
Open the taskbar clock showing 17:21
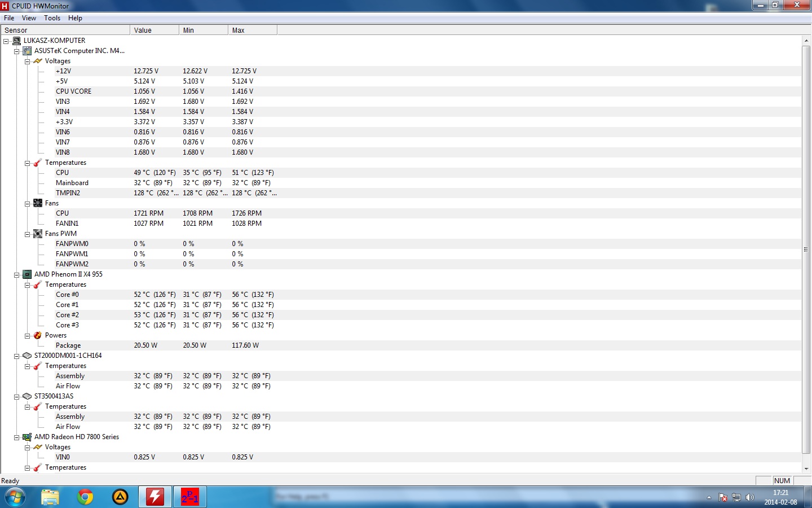tap(781, 497)
